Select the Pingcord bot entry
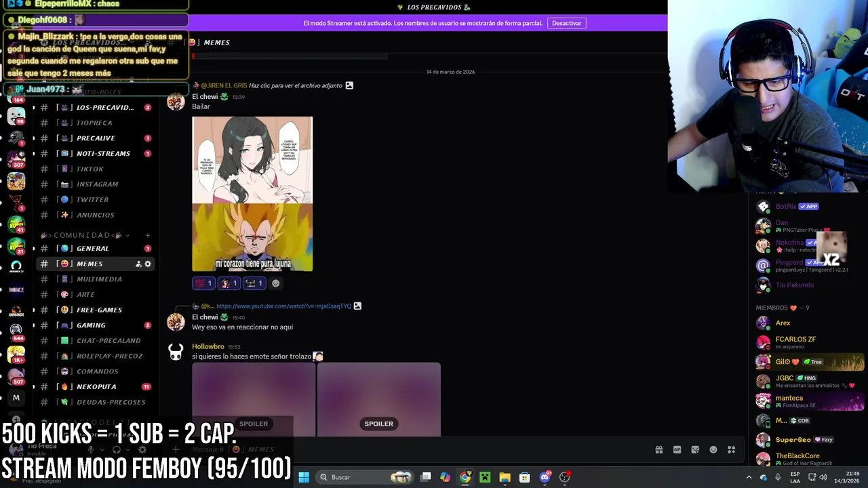 pyautogui.click(x=810, y=265)
